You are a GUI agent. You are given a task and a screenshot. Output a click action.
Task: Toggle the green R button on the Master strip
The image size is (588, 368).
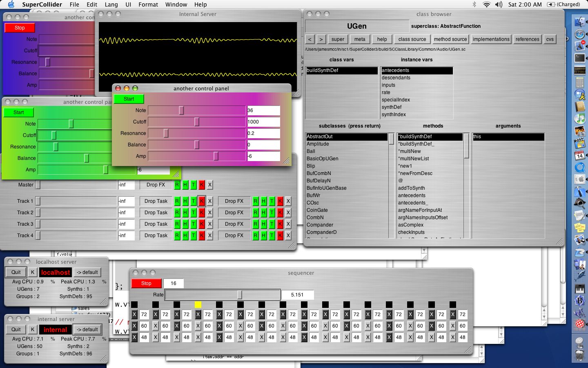tap(177, 184)
